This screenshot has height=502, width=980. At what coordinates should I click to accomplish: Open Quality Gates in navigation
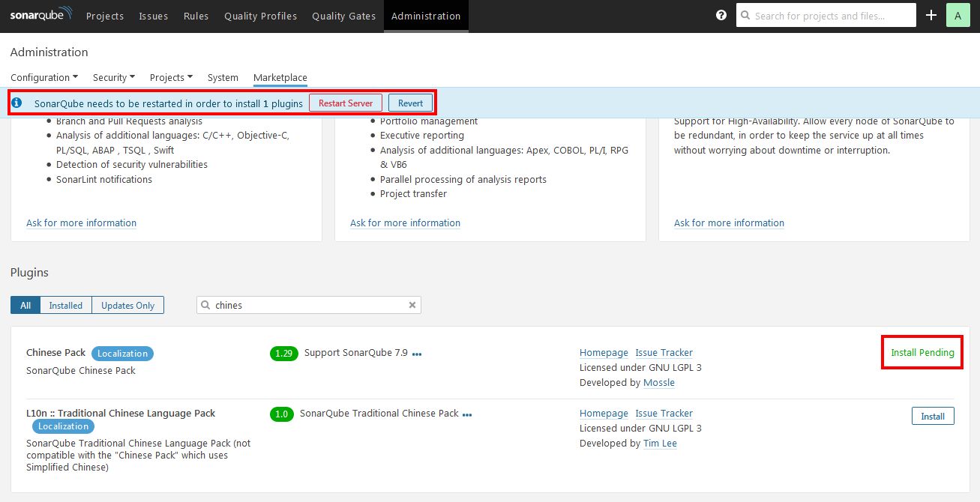click(344, 16)
